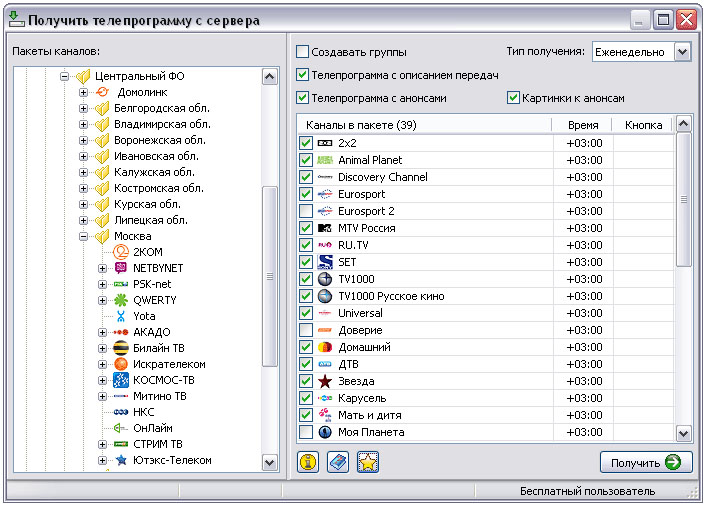Expand the Белгородская обл. node
Image resolution: width=705 pixels, height=505 pixels.
pos(83,108)
